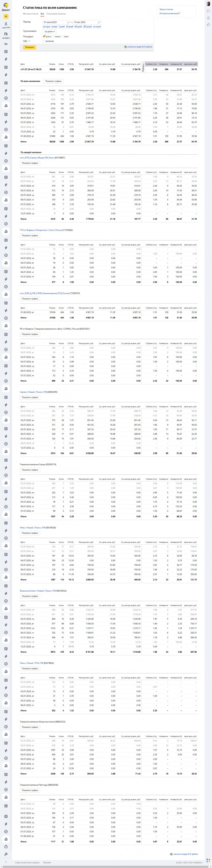Screen dimensions: 212x868
Task: Open Заказ отчетов link
Action: tap(166, 9)
